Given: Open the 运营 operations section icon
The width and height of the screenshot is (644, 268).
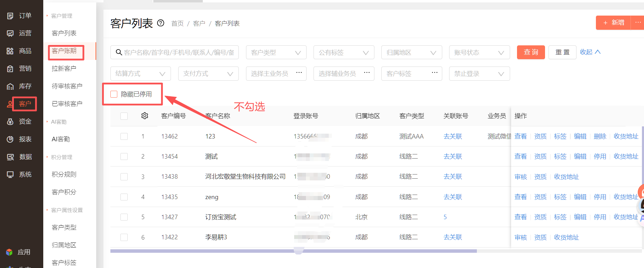Looking at the screenshot, I should pos(10,33).
